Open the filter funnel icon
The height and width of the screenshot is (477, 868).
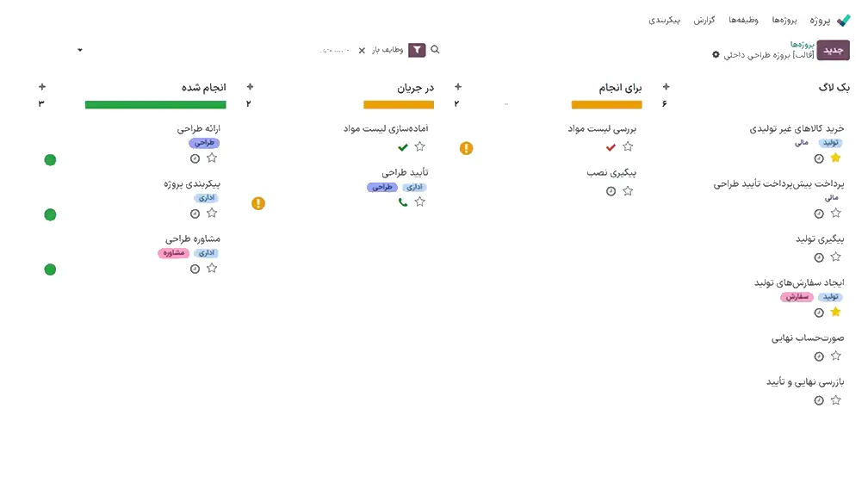tap(417, 50)
